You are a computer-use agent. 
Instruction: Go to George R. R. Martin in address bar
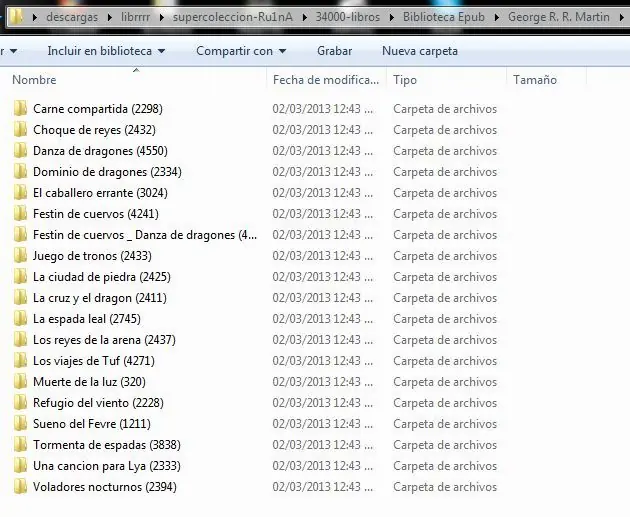coord(558,17)
